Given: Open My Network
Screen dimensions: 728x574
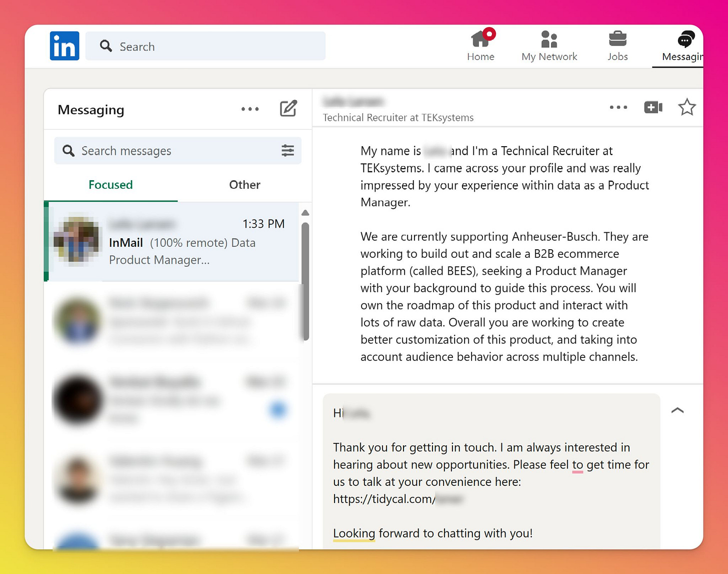Looking at the screenshot, I should (549, 46).
